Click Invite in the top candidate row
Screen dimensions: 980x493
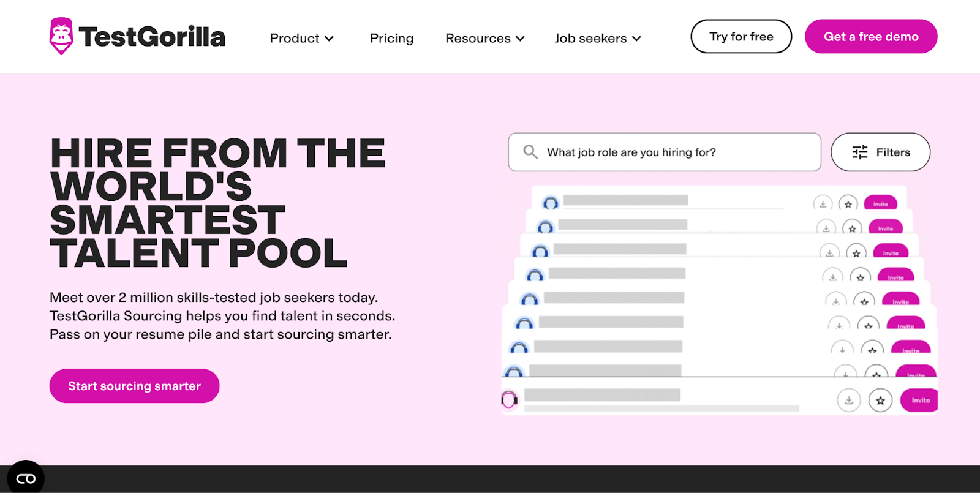pos(881,203)
